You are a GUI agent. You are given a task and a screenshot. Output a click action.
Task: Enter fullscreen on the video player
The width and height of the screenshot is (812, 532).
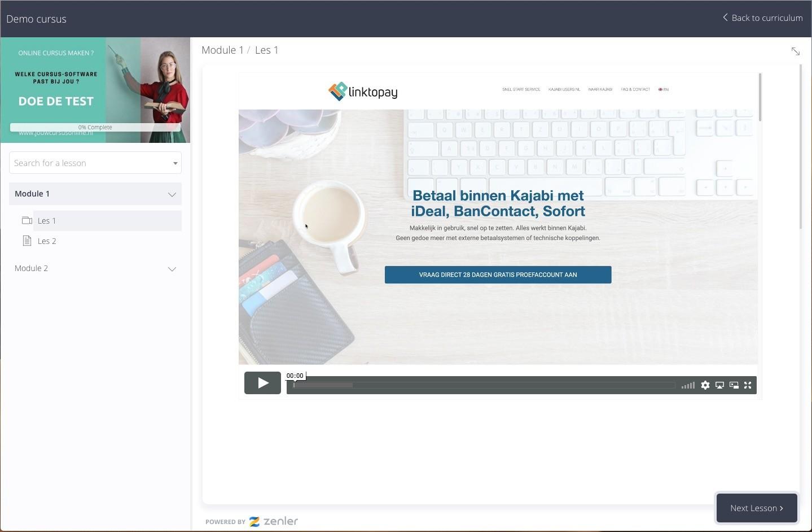coord(748,385)
